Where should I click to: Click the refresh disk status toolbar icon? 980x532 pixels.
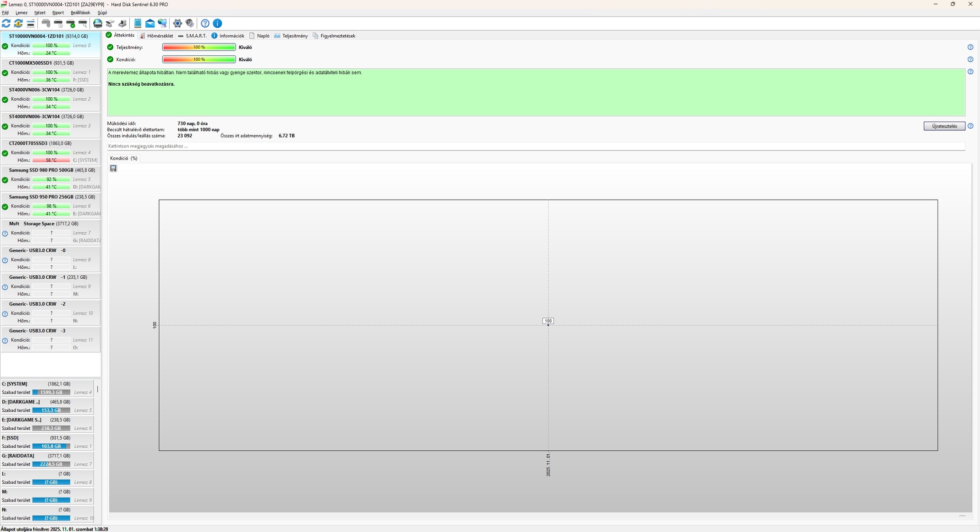coord(6,23)
